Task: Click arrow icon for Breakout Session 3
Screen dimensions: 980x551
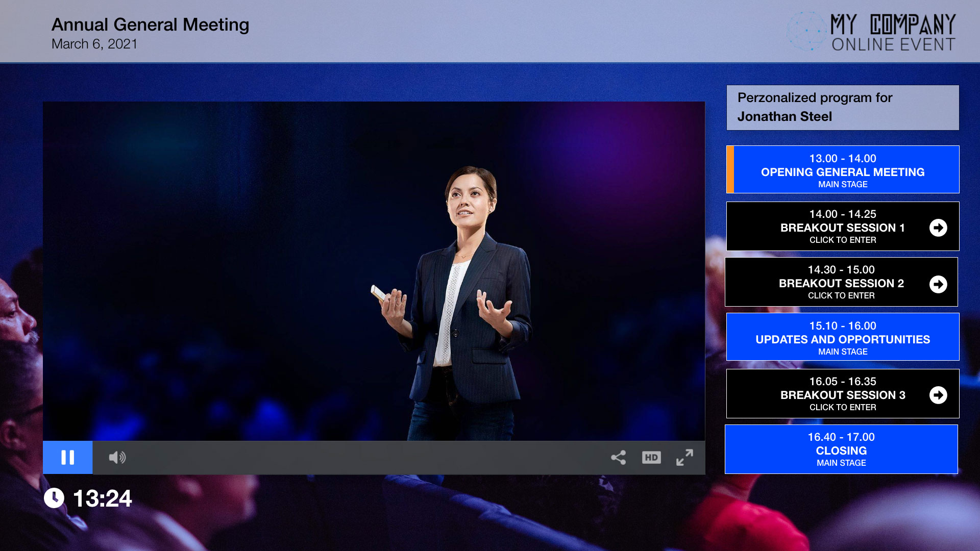Action: click(x=938, y=395)
